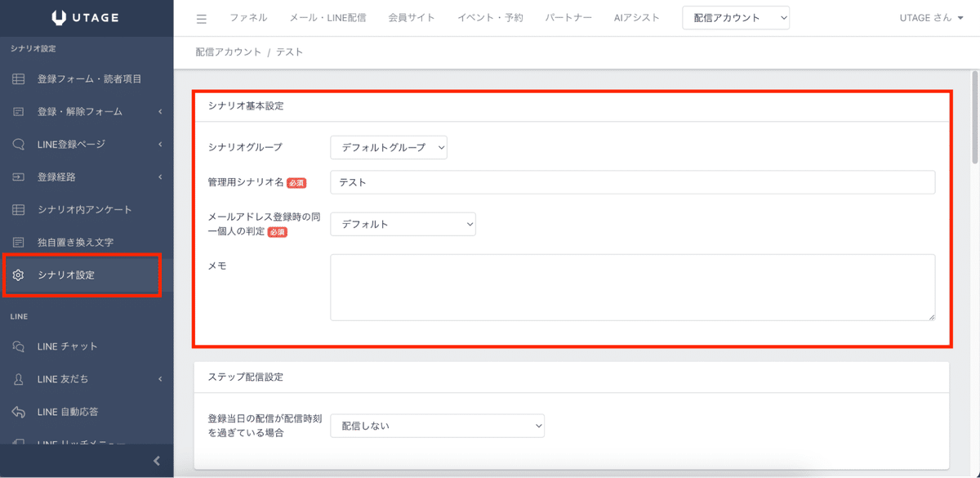The width and height of the screenshot is (980, 478).
Task: Click the LINE 友だち person icon
Action: (x=18, y=379)
